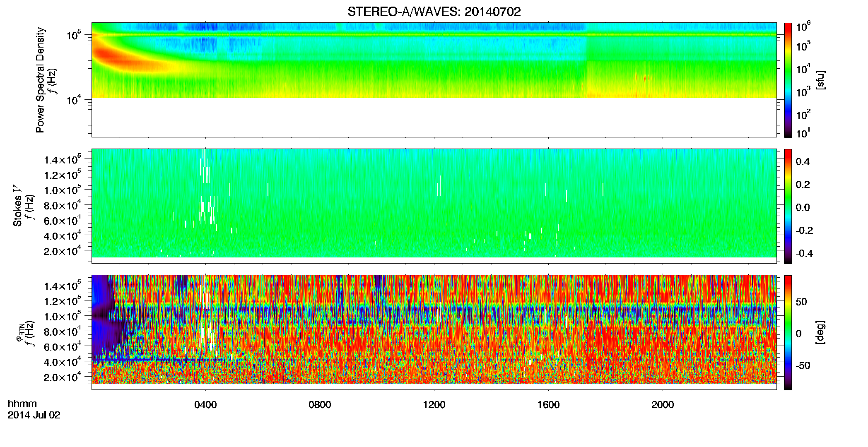Image resolution: width=868 pixels, height=447 pixels.
Task: Click the 2014 Jul 02 date label
Action: point(34,415)
